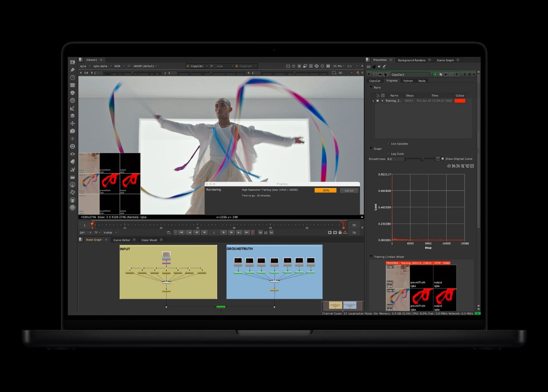Open the sRGBf (default) colorspace dropdown

click(145, 66)
